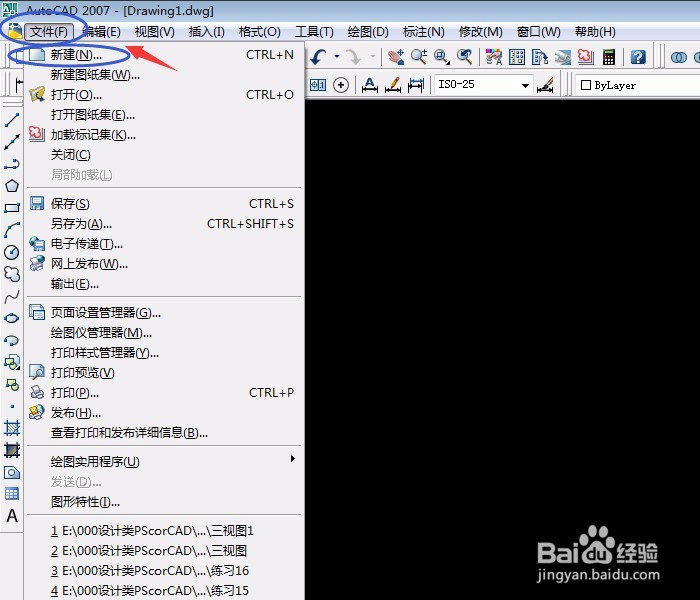Open recent file 1 三视图1
This screenshot has height=600, width=700.
(x=164, y=531)
